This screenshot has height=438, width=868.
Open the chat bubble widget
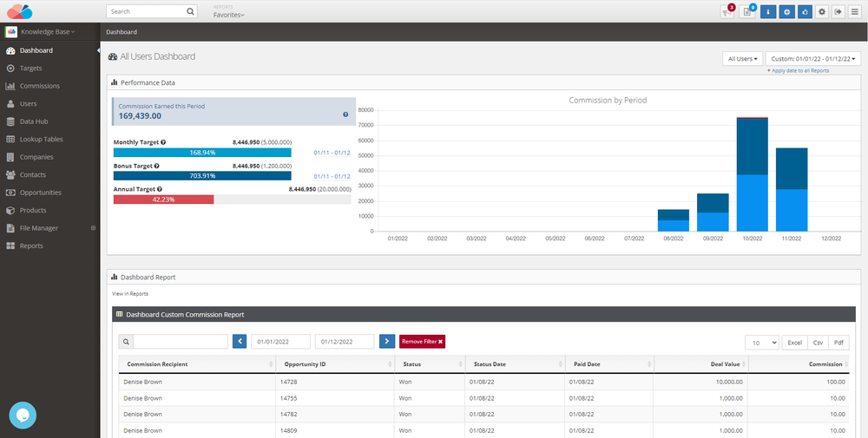click(23, 415)
